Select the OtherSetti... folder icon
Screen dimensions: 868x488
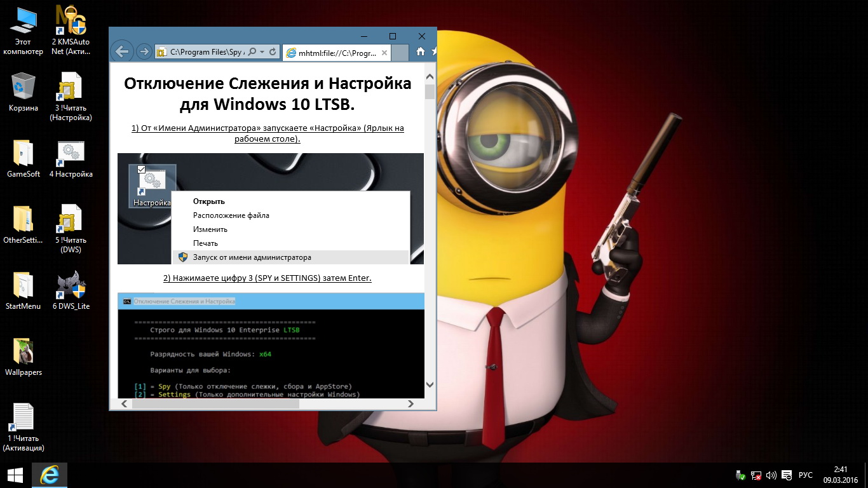coord(23,225)
